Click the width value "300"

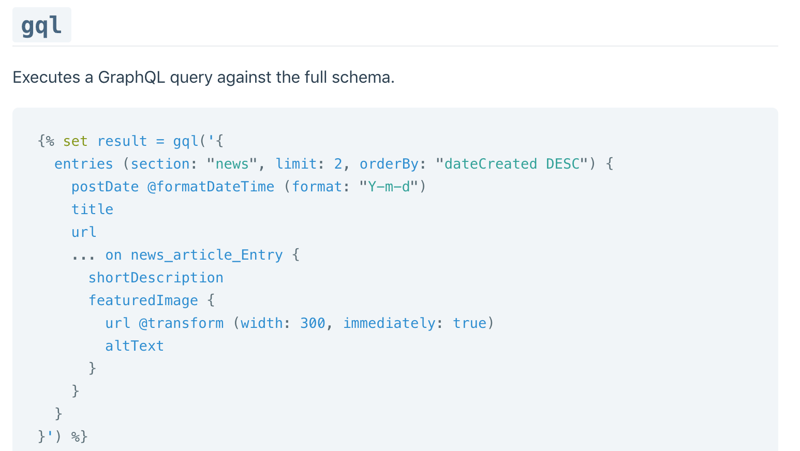313,323
